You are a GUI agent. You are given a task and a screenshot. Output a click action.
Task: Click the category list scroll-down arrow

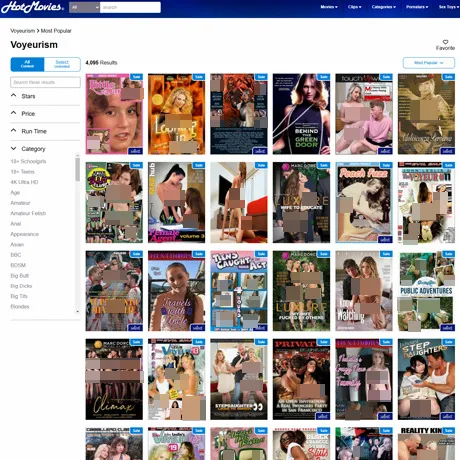coord(77,312)
